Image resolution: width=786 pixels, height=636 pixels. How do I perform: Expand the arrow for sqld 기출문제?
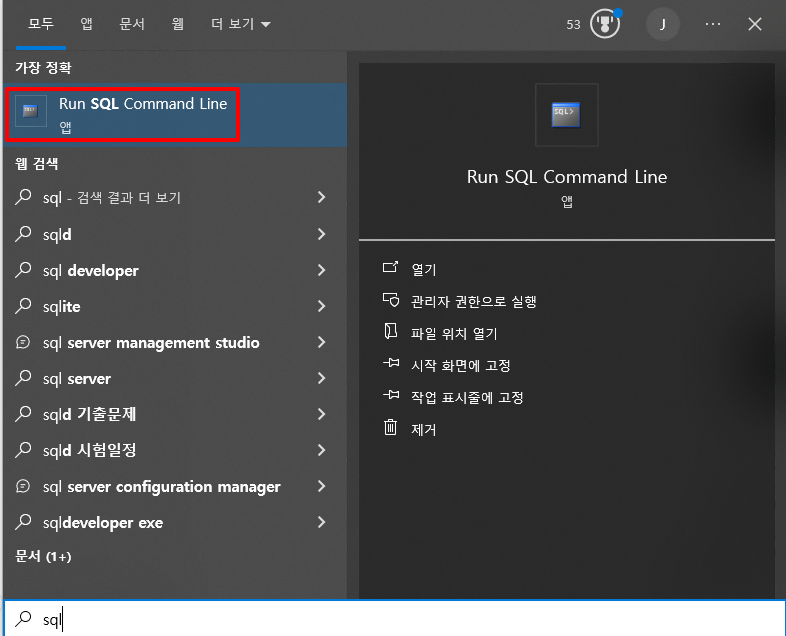click(321, 414)
